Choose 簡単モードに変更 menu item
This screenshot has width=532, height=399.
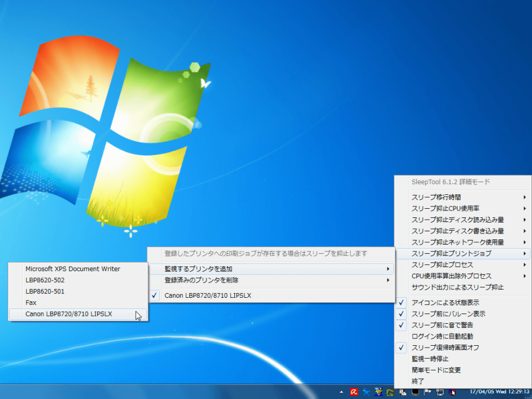[x=463, y=370]
